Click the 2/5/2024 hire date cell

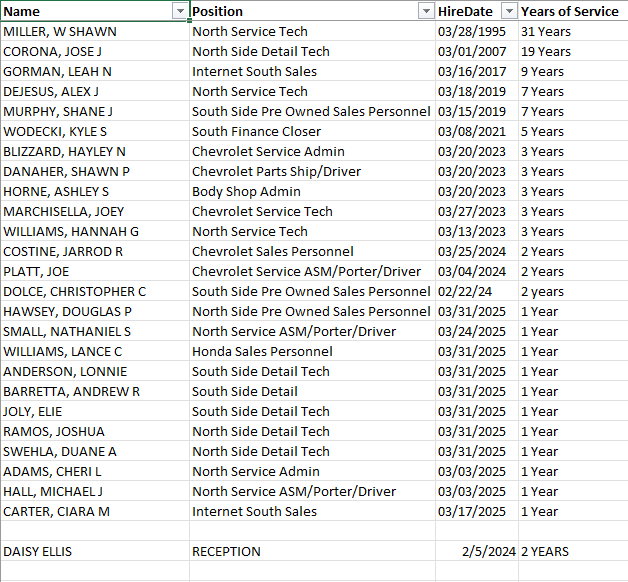(489, 551)
